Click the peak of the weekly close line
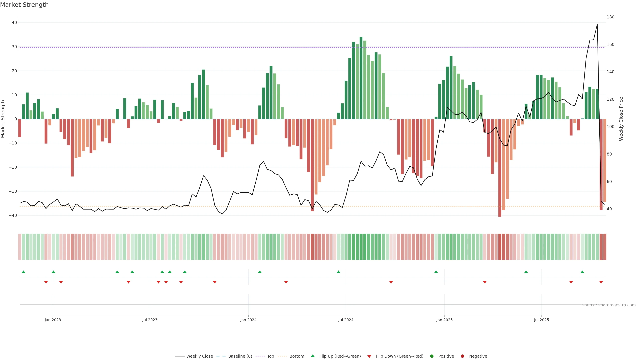The image size is (644, 362). pos(597,24)
